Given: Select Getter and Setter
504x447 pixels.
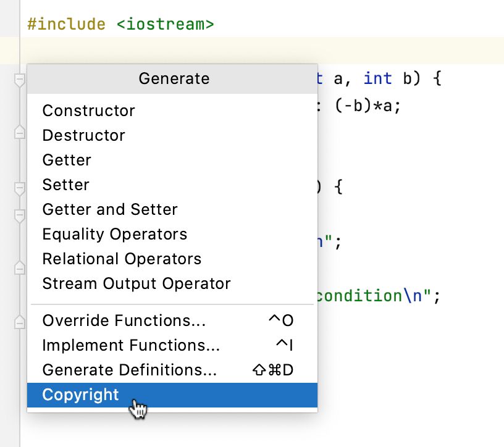Looking at the screenshot, I should (x=110, y=210).
